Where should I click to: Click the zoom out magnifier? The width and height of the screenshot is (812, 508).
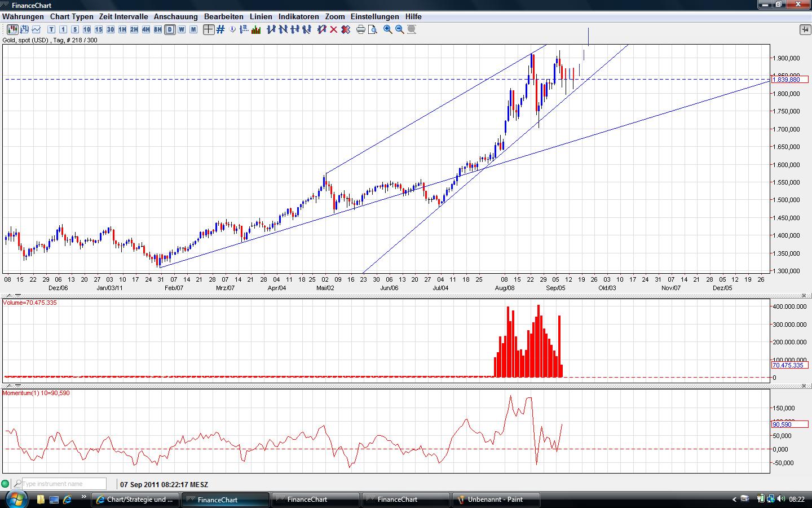pos(400,29)
